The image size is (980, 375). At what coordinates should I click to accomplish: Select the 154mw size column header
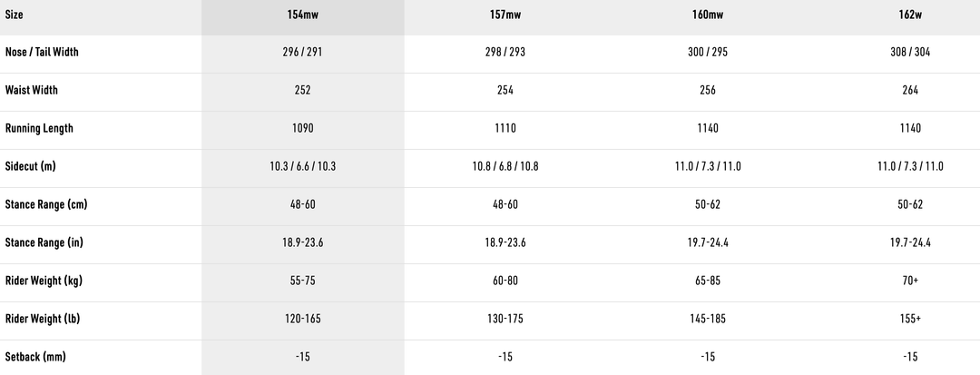tap(302, 17)
